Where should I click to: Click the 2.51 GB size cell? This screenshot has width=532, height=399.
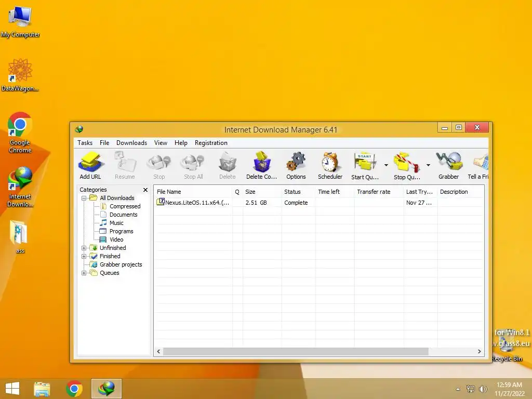click(x=256, y=203)
